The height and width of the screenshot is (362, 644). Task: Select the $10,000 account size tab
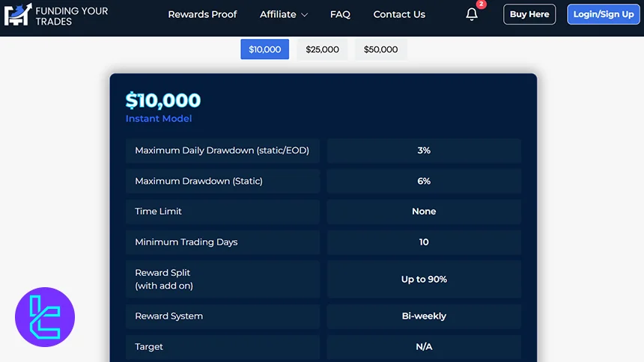click(x=264, y=49)
